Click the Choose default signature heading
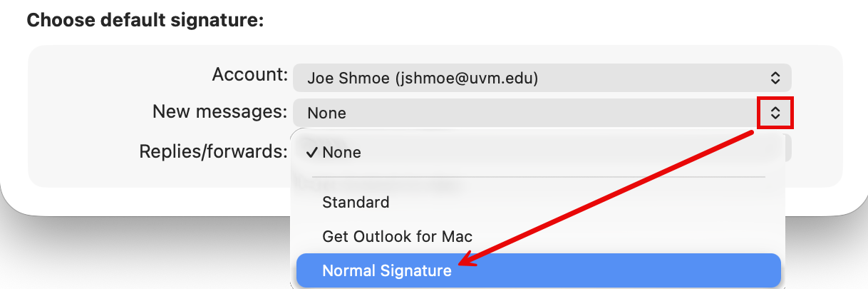This screenshot has width=868, height=289. (x=145, y=20)
